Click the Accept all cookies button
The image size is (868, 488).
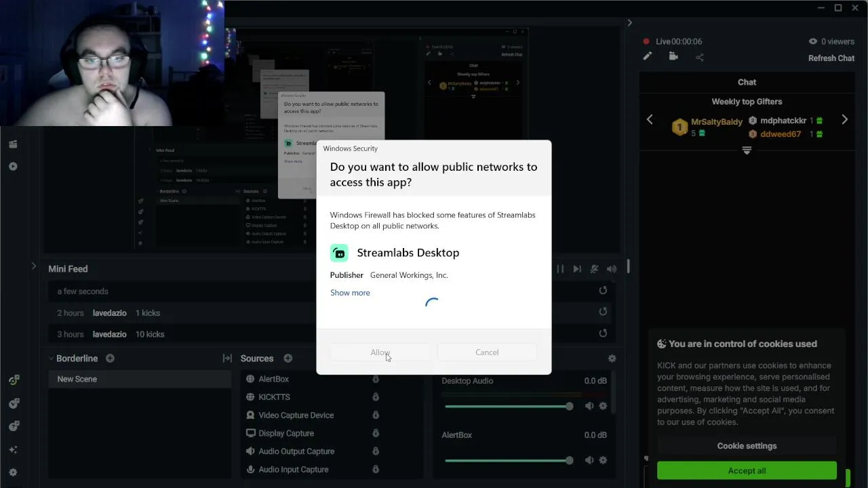(747, 470)
